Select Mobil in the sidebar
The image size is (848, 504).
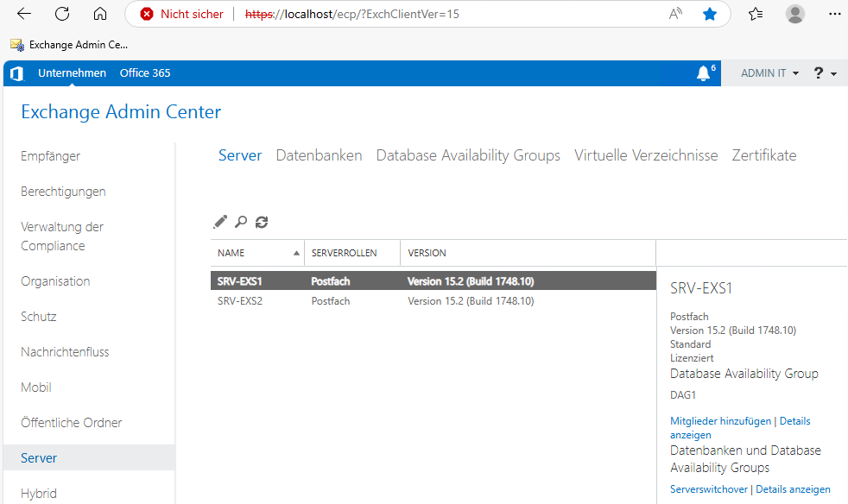pyautogui.click(x=36, y=387)
